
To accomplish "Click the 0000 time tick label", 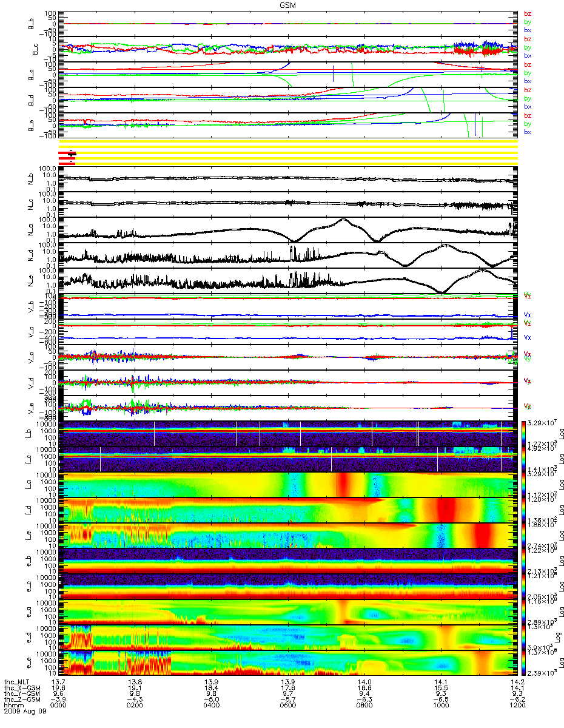I will pos(59,706).
